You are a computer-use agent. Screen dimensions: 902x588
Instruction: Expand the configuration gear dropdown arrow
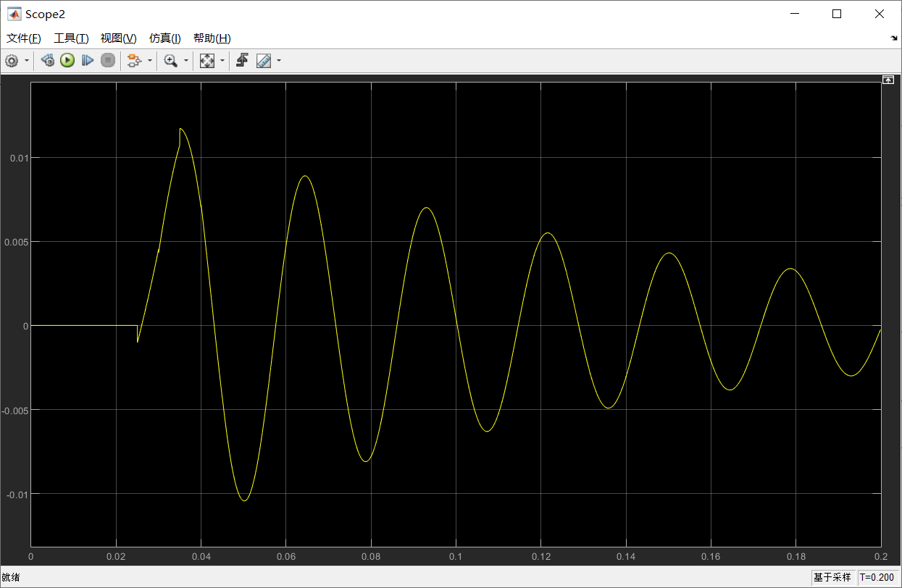click(x=27, y=61)
